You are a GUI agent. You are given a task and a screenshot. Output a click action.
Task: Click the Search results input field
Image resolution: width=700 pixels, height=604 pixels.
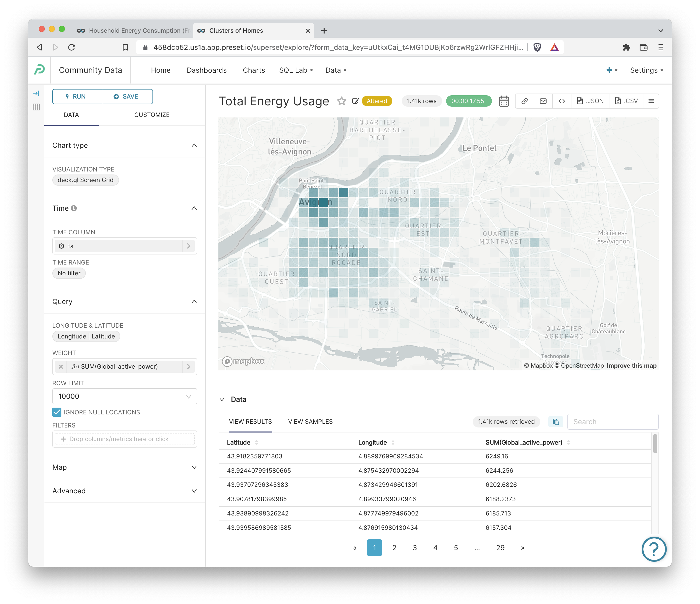click(x=612, y=421)
